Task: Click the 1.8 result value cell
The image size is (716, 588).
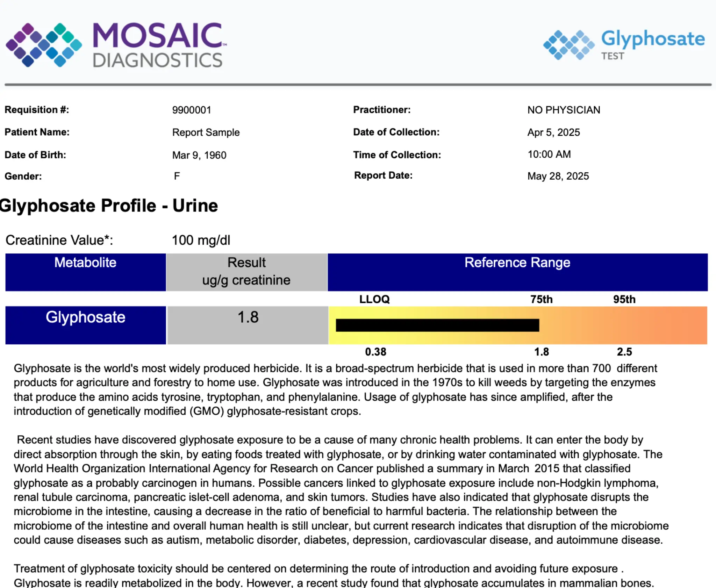Action: click(x=248, y=325)
